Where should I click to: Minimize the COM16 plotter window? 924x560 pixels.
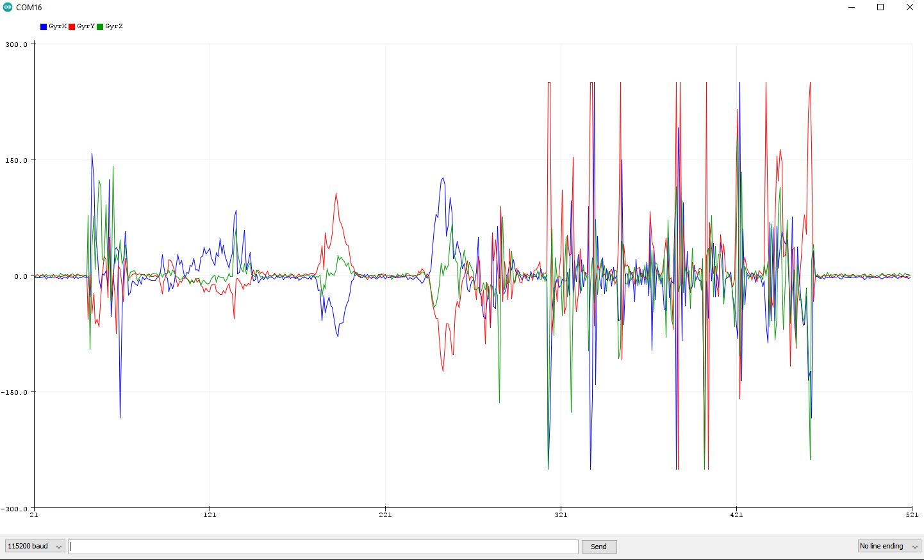tap(852, 8)
